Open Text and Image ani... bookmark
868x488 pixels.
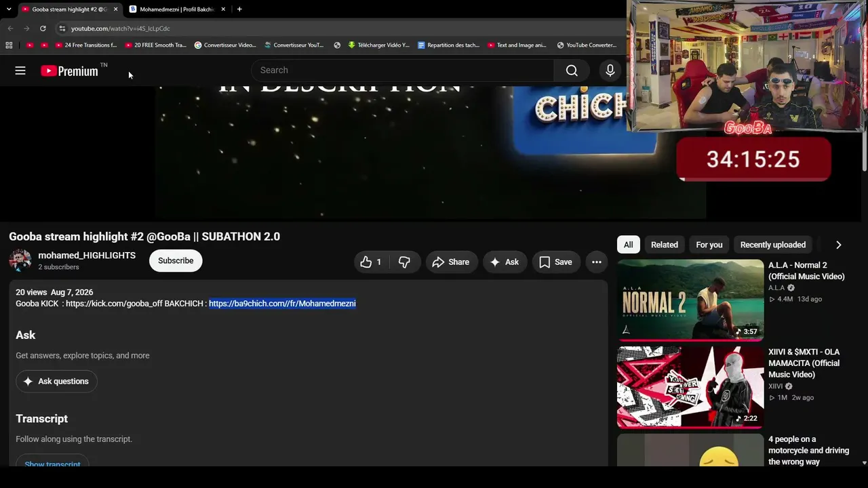click(x=518, y=45)
